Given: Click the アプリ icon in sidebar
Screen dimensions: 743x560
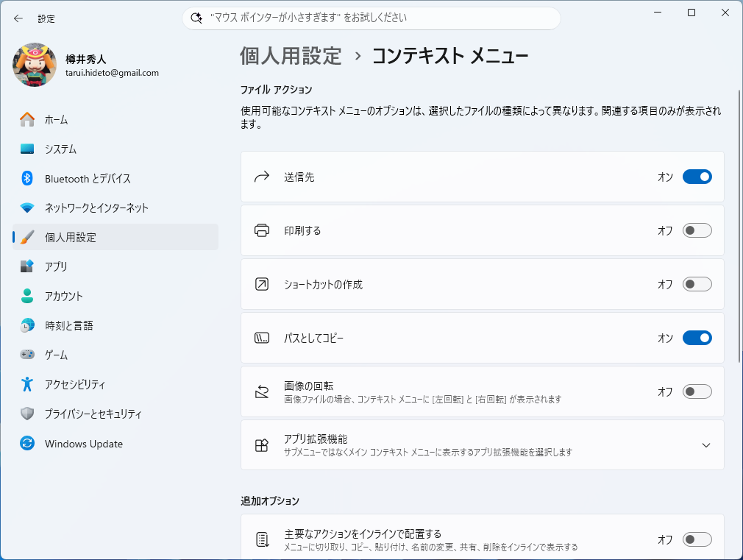Looking at the screenshot, I should pyautogui.click(x=27, y=266).
